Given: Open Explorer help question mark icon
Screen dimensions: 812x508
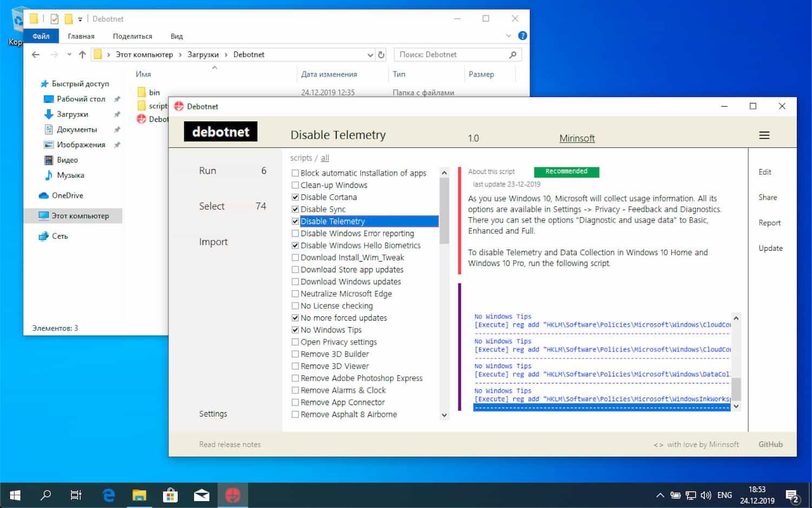Looking at the screenshot, I should point(522,36).
